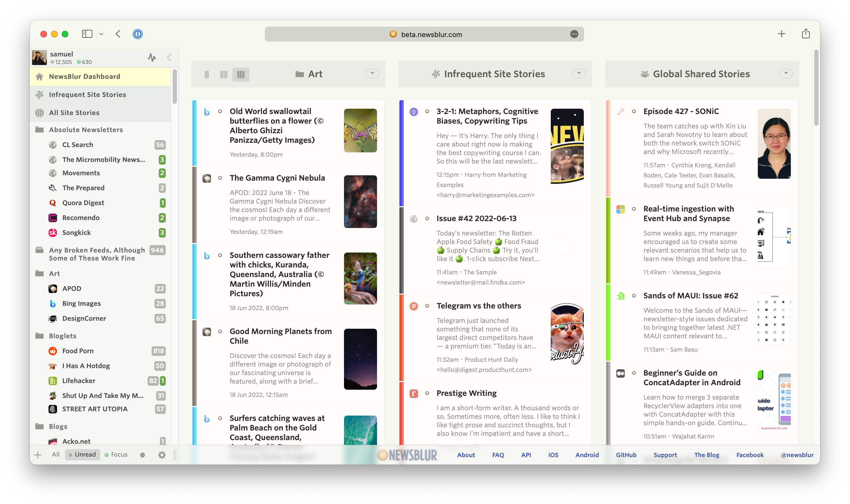Click the APOD feed icon

point(53,288)
